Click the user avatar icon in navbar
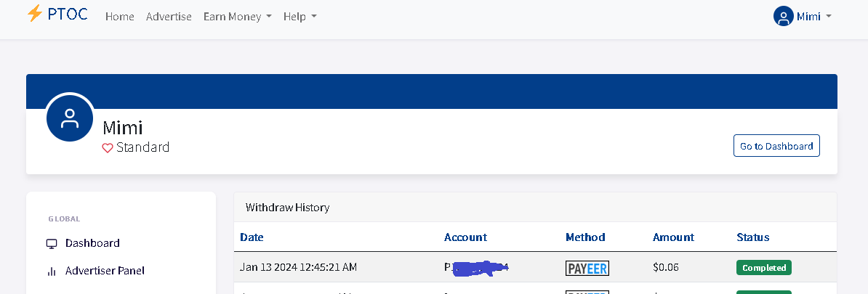 [x=783, y=17]
